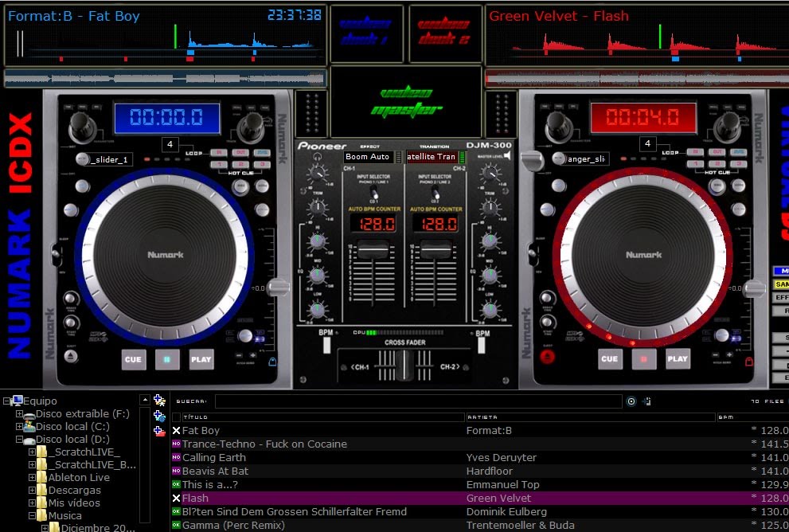The width and height of the screenshot is (789, 532).
Task: Click the search settings icon right of search field
Action: (647, 401)
